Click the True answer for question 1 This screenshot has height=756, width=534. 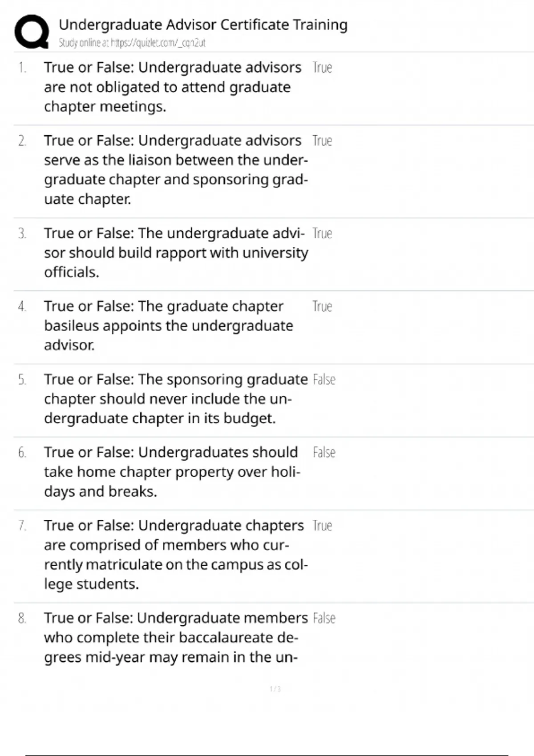[322, 68]
